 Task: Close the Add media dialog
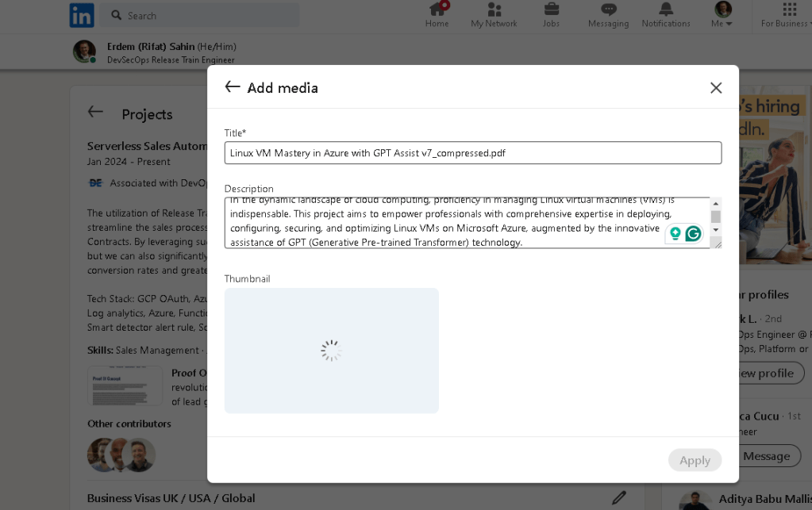coord(716,88)
